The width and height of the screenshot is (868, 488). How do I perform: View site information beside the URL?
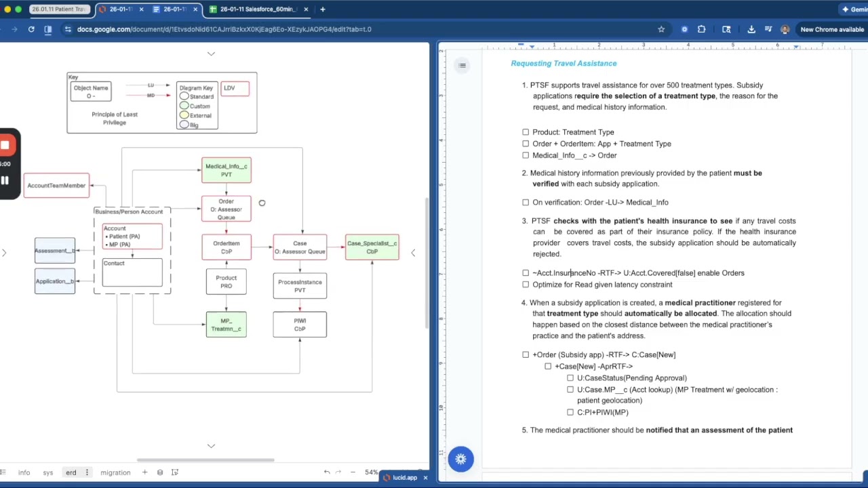pos(67,29)
